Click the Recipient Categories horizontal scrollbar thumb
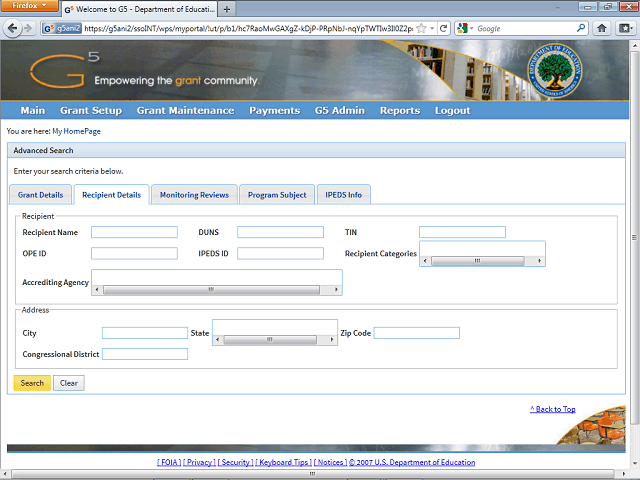640x480 pixels. 477,261
